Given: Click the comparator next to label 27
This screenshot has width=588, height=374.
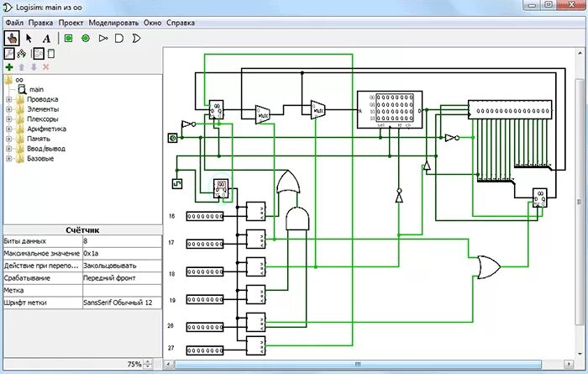Looking at the screenshot, I should coord(255,345).
